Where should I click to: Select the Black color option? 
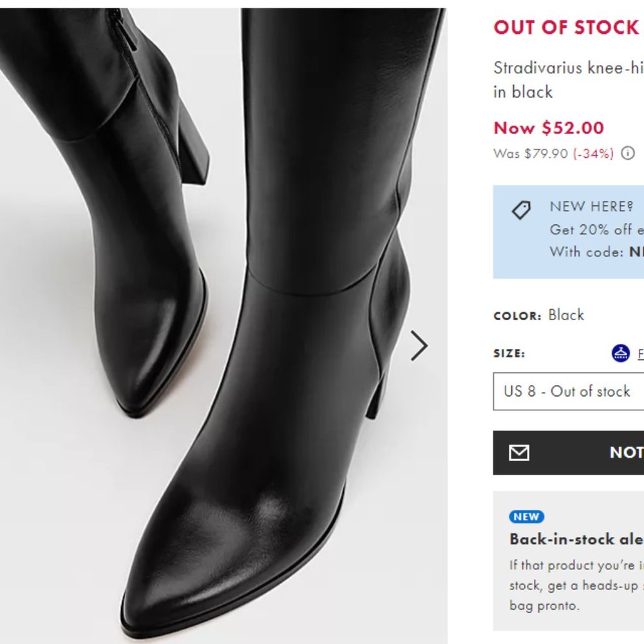(565, 315)
